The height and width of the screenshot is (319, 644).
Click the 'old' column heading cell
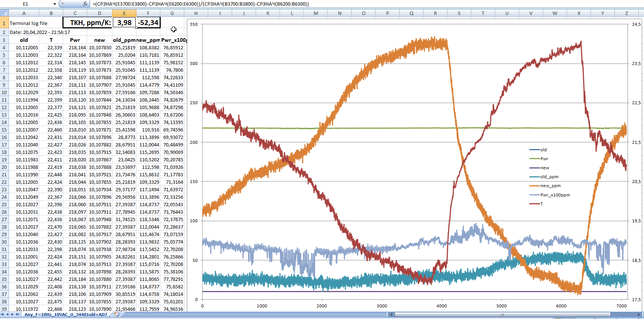(24, 40)
